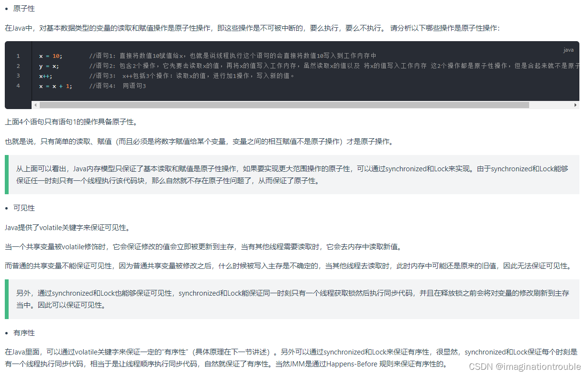Click line number 1 in the code block
Image resolution: width=588 pixels, height=376 pixels.
[18, 56]
